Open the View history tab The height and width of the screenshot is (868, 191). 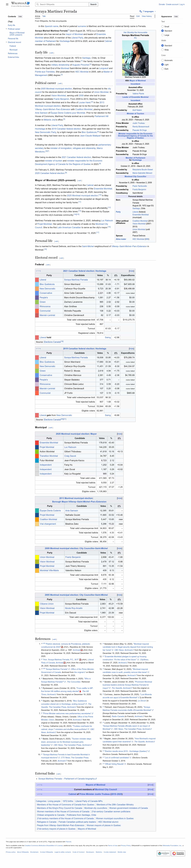point(147,16)
